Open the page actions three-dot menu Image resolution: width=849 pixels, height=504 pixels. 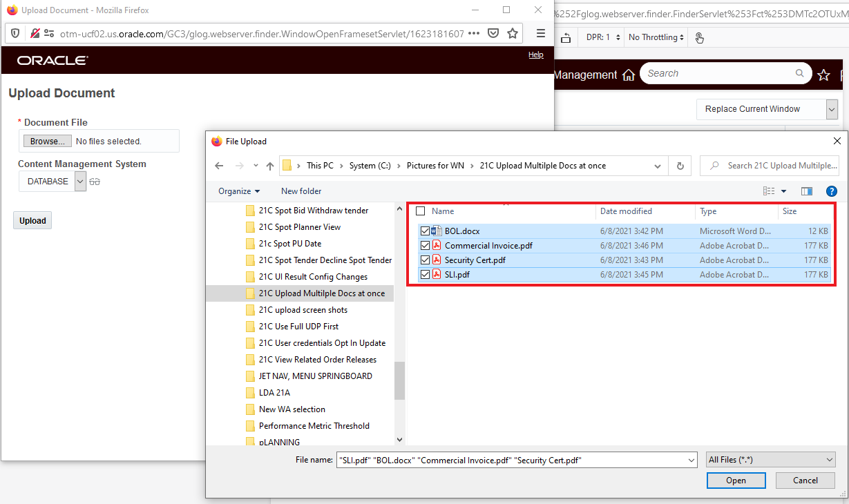474,33
